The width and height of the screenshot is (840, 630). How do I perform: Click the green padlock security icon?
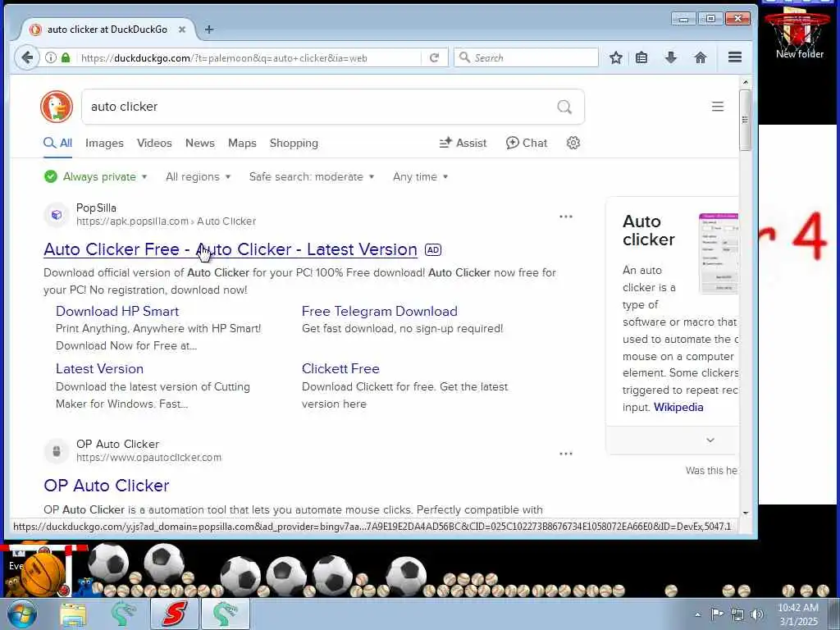pos(66,57)
